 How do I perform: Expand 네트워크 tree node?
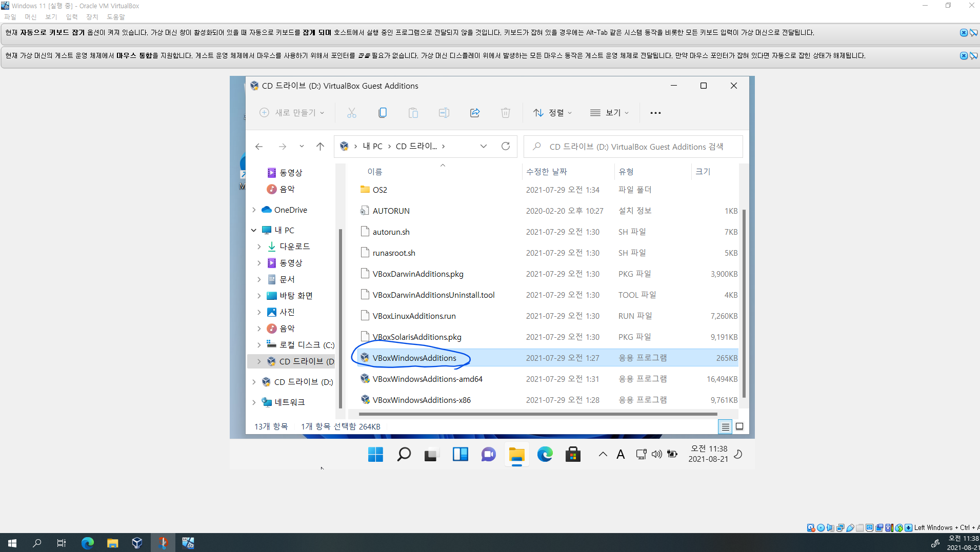pyautogui.click(x=254, y=402)
